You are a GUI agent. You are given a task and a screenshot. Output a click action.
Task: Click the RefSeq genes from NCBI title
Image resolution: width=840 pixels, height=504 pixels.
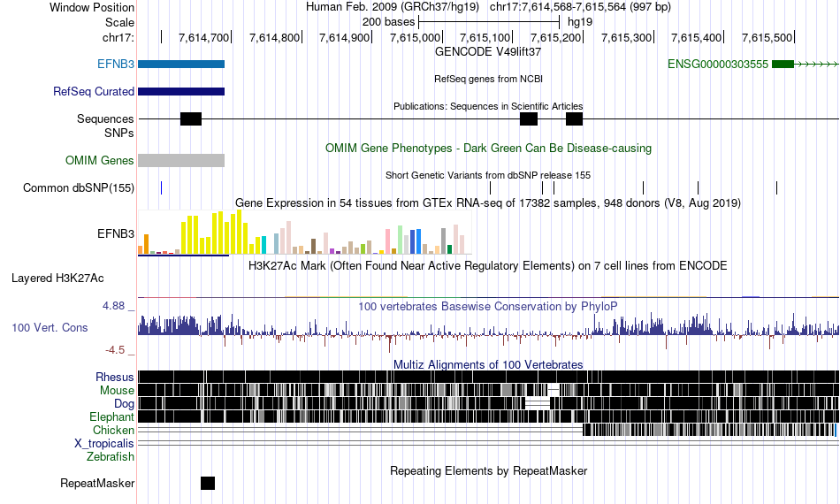point(489,80)
